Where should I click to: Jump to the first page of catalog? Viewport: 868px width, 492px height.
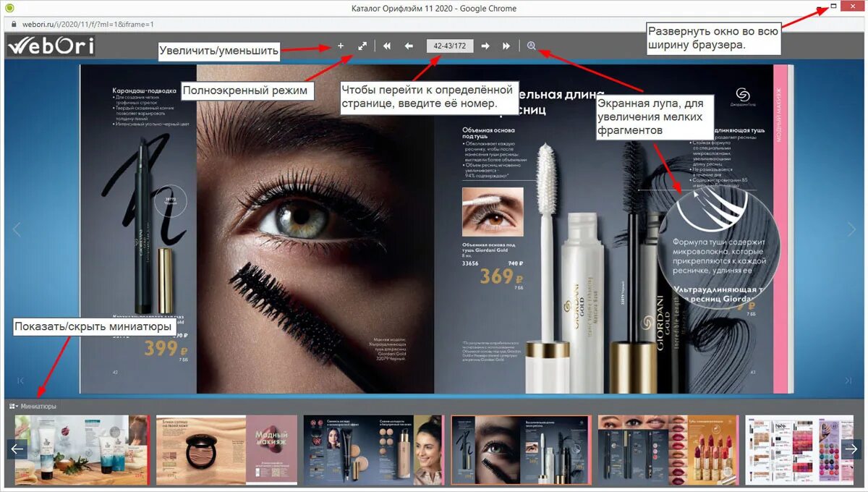(x=387, y=46)
